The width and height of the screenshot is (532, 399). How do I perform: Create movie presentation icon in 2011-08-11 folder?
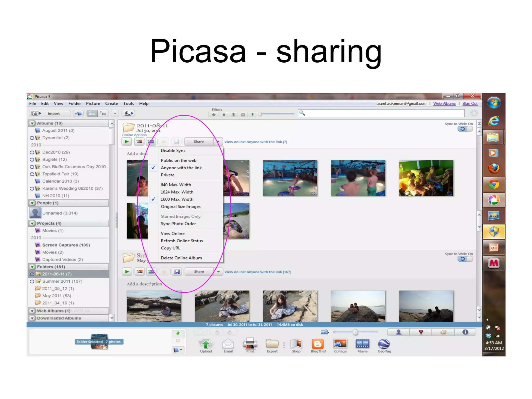(x=151, y=142)
